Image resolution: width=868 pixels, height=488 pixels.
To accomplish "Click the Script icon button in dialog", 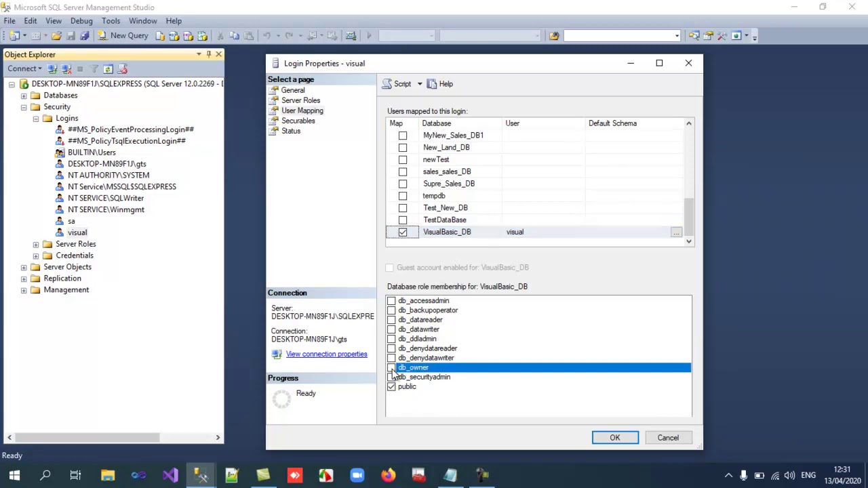I will 397,84.
